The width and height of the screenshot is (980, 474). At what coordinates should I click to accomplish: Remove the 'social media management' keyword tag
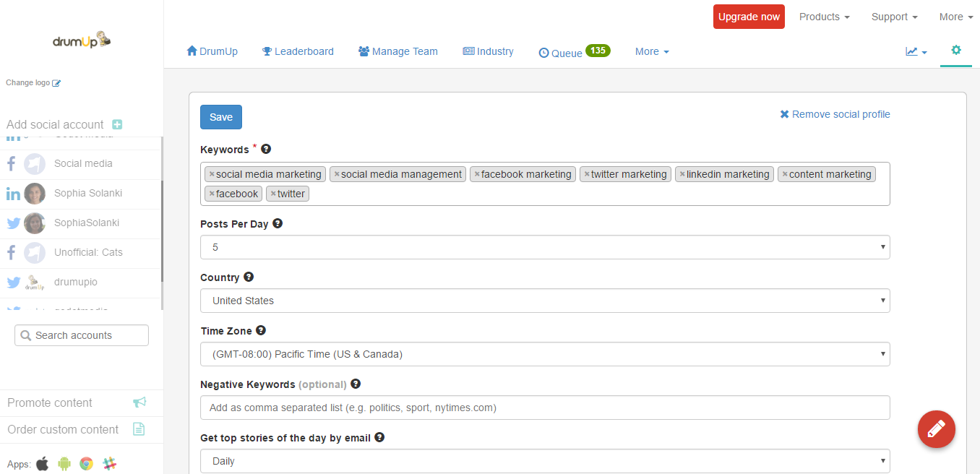pos(337,174)
